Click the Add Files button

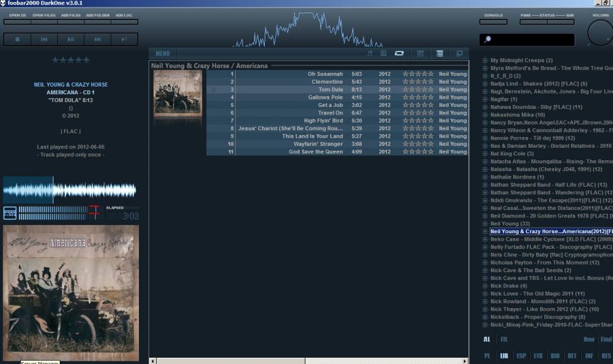[71, 22]
